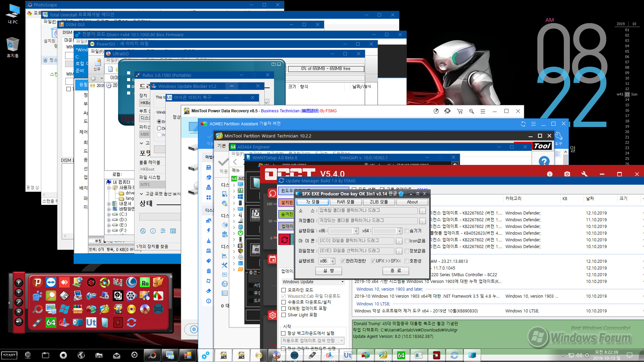This screenshot has height=362, width=644.
Task: Click the red refresh button in Update Manager
Action: click(x=284, y=240)
